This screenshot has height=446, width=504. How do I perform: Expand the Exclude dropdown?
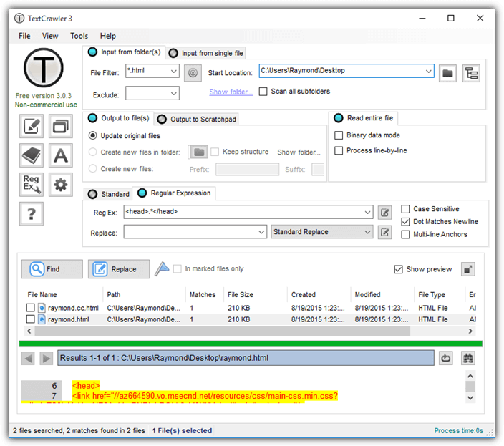[x=174, y=94]
